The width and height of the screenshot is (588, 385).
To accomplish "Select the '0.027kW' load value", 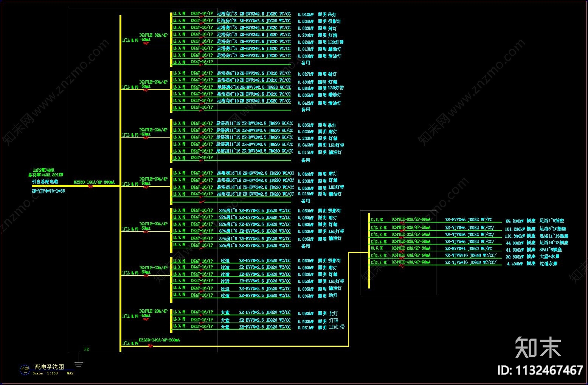I will pyautogui.click(x=306, y=75).
